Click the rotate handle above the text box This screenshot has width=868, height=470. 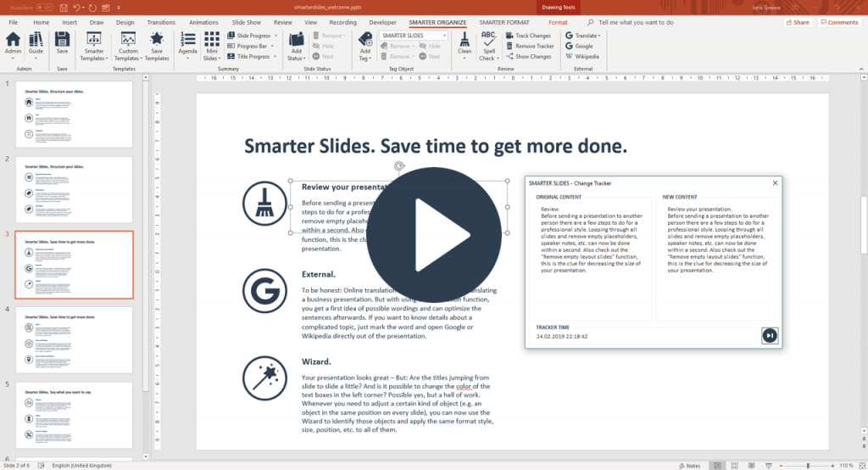click(x=399, y=165)
